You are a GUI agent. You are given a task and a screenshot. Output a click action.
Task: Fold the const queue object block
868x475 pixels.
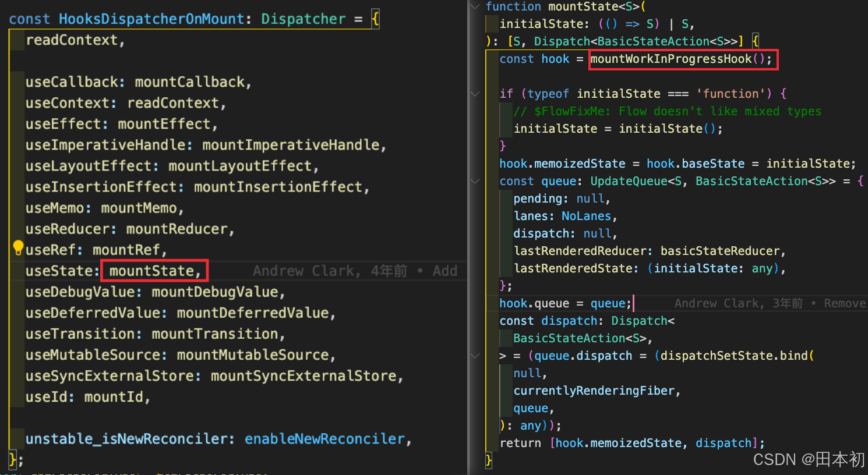click(475, 181)
